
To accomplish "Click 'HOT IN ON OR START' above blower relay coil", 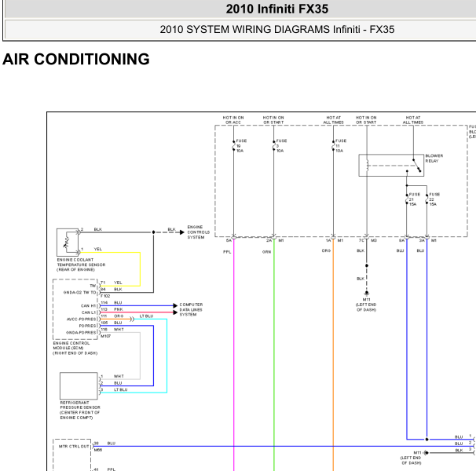I will pos(366,120).
